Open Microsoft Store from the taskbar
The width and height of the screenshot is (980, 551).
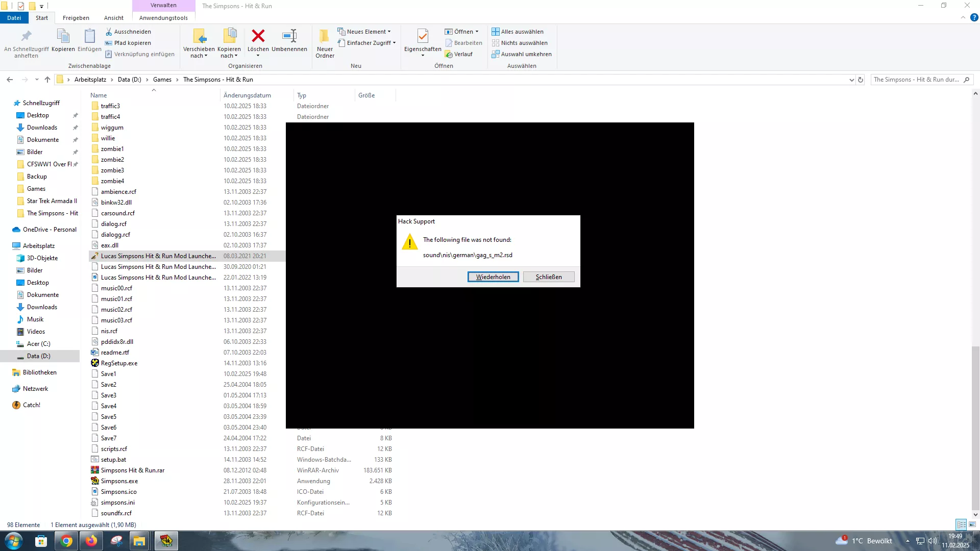[41, 541]
